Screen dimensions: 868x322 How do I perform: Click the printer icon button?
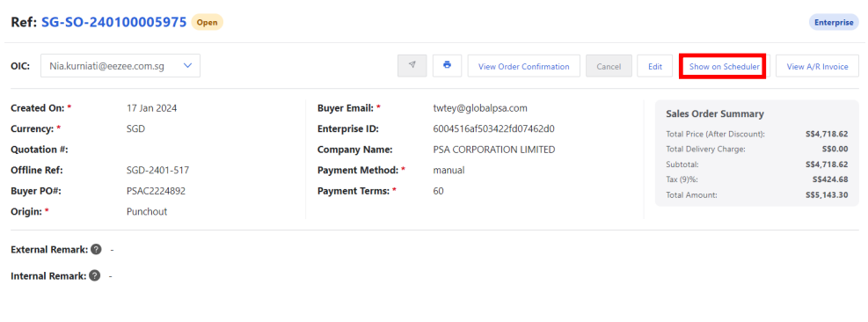pos(448,66)
